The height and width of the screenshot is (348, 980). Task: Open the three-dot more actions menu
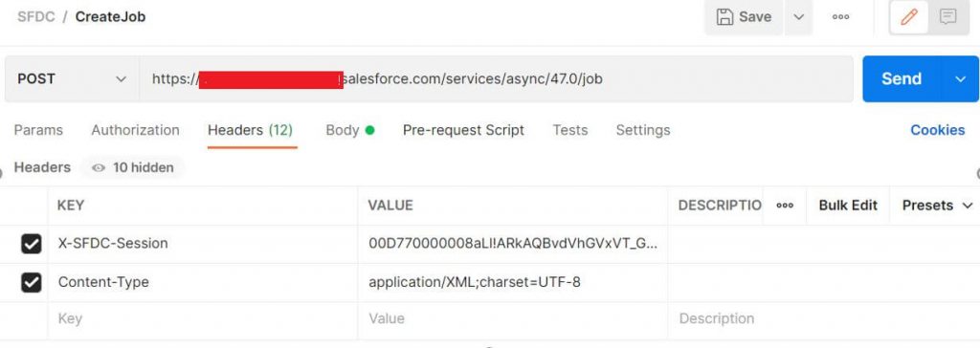tap(840, 17)
